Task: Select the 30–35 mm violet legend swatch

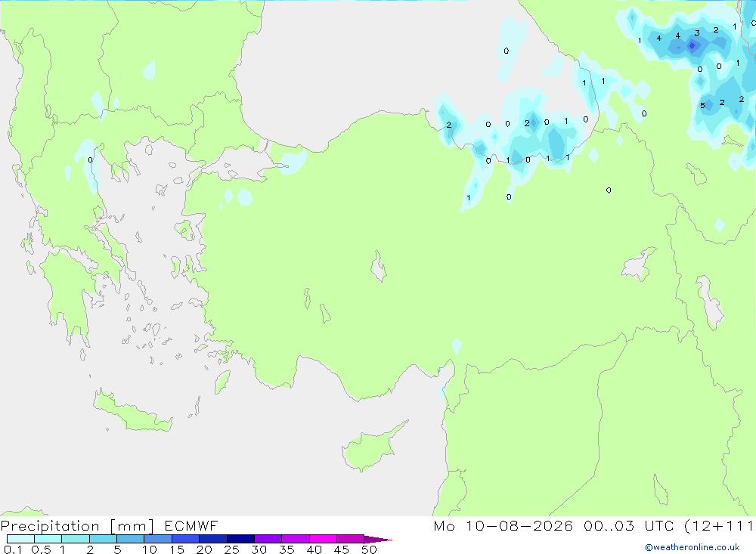Action: click(x=268, y=539)
